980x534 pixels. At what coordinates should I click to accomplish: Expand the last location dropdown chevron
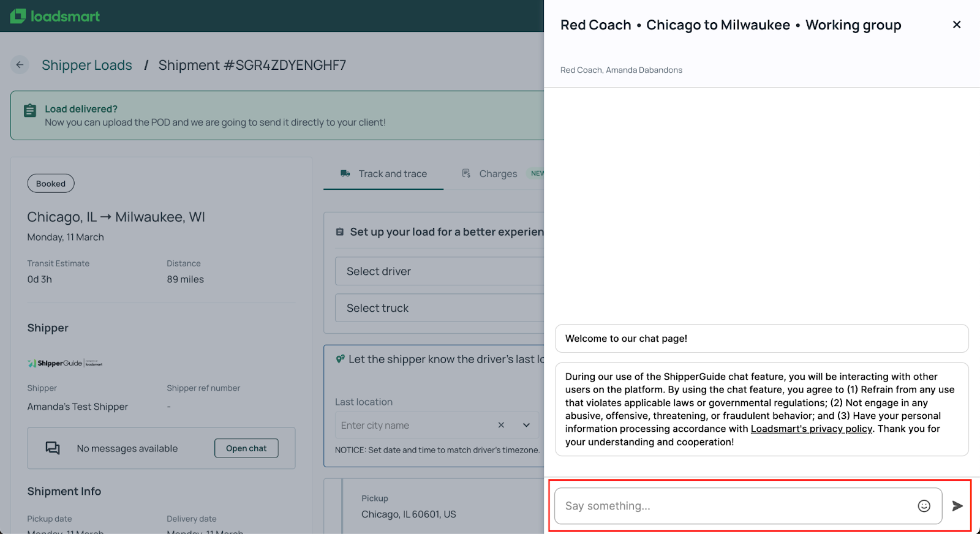point(526,425)
